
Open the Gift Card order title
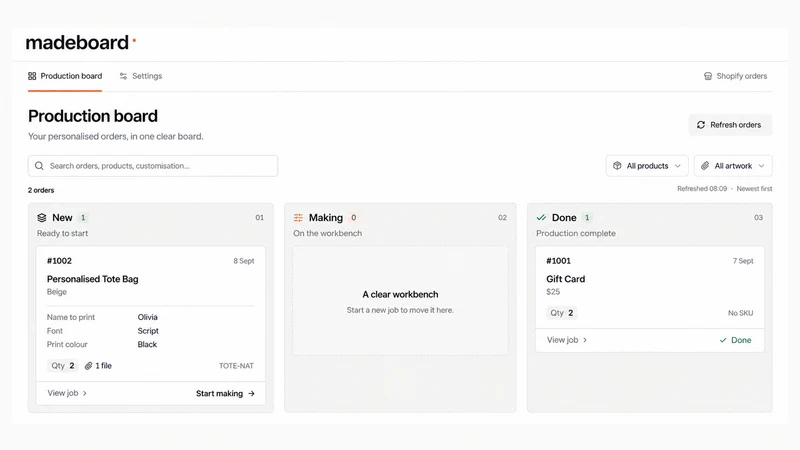tap(565, 279)
